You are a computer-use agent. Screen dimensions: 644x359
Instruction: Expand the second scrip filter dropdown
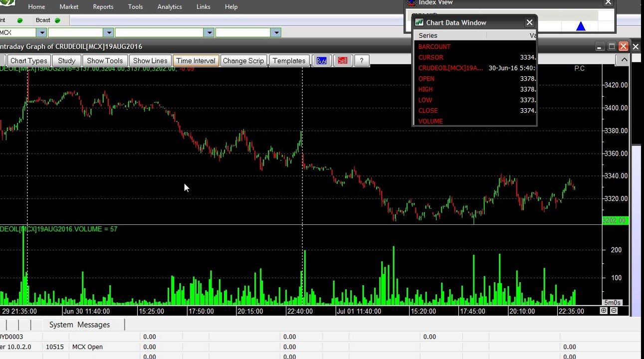click(x=109, y=32)
